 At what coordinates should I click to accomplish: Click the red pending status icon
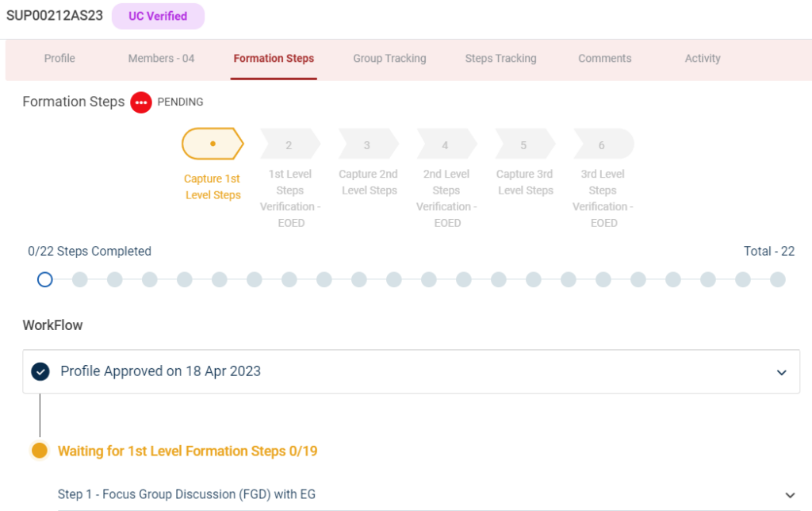click(141, 102)
